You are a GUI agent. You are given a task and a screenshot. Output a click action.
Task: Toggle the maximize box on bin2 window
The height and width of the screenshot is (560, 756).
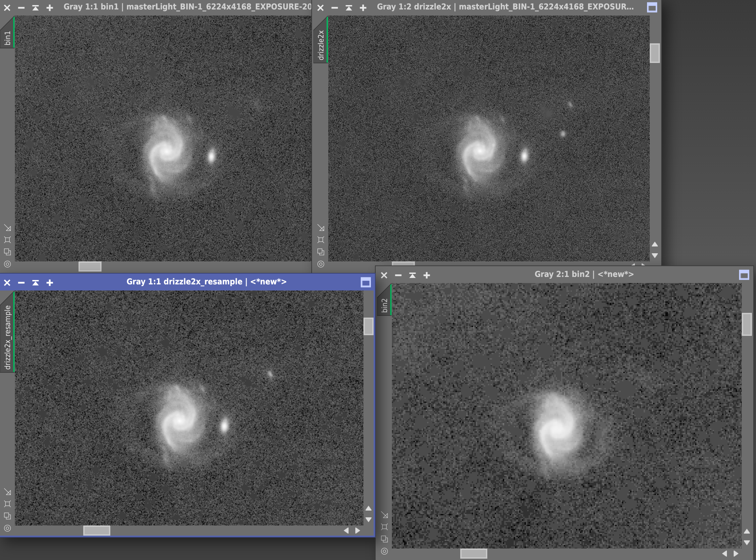[744, 275]
